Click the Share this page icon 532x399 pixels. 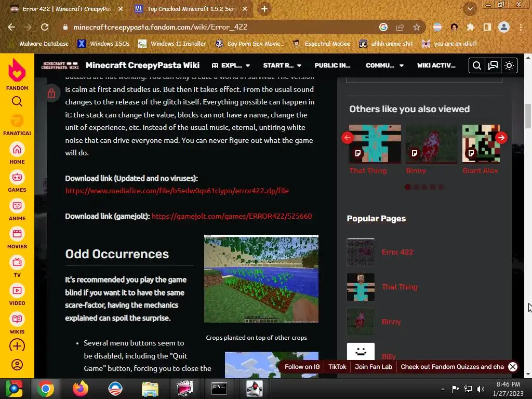pyautogui.click(x=400, y=27)
